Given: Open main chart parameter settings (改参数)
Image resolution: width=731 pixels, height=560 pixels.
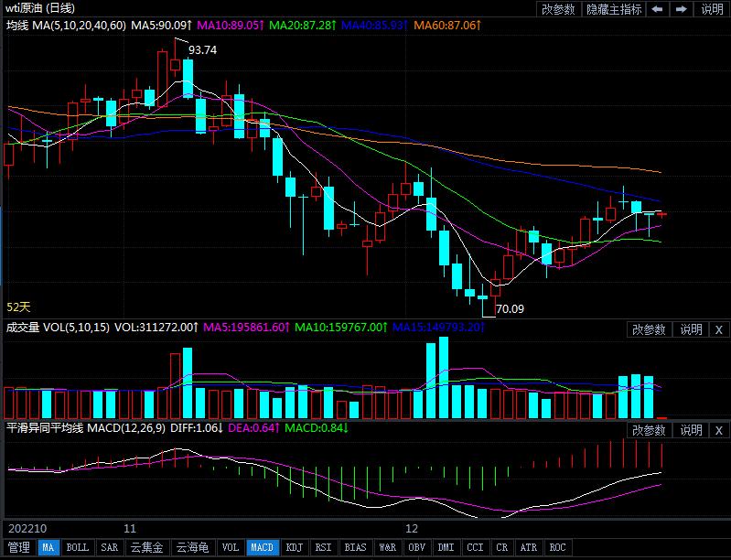Looking at the screenshot, I should (x=558, y=9).
